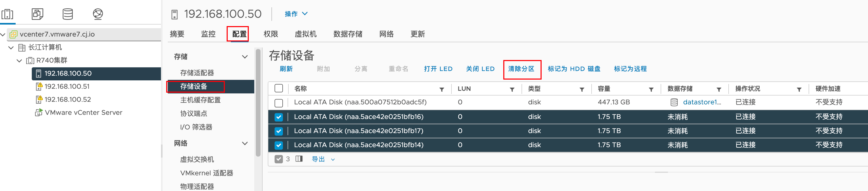Open the Hosts and Clusters inventory view icon

pos(7,14)
